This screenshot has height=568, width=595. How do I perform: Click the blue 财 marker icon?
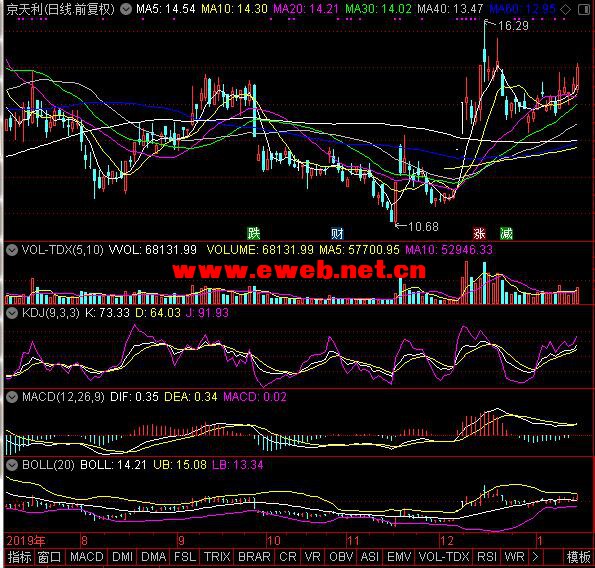[337, 233]
